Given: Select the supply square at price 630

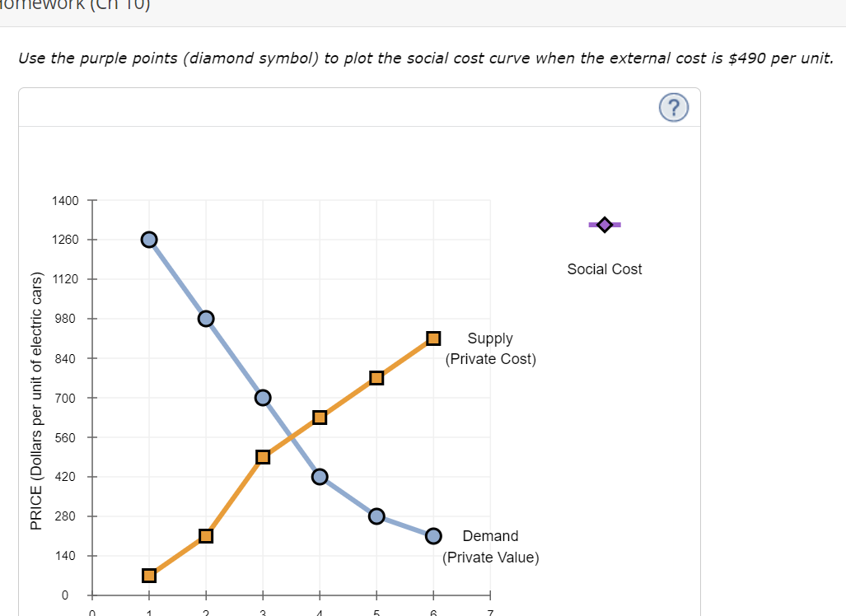Looking at the screenshot, I should (x=319, y=417).
